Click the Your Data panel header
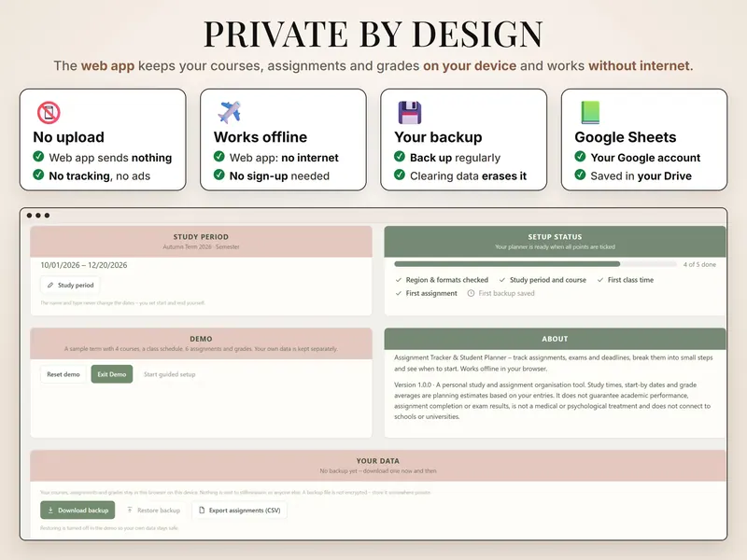This screenshot has width=747, height=560. 378,465
